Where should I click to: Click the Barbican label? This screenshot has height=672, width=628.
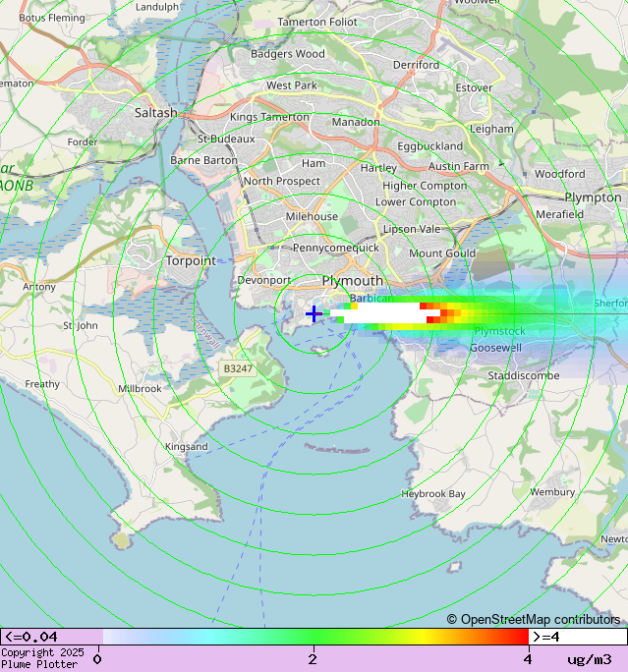pyautogui.click(x=371, y=298)
